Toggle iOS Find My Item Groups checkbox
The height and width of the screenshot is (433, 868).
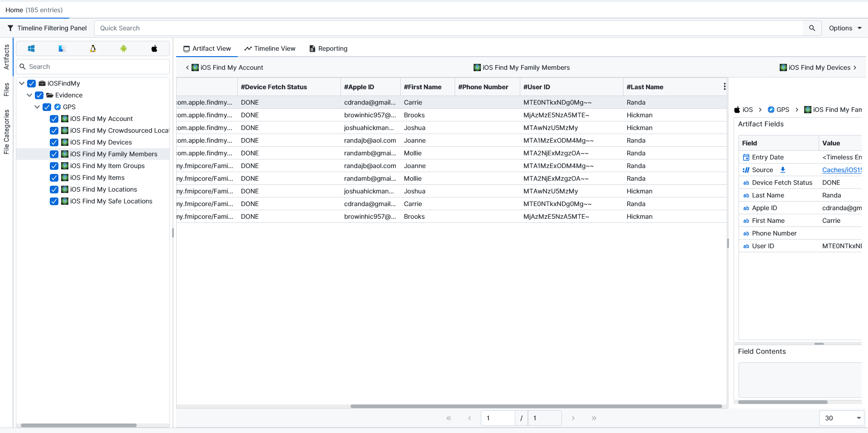pyautogui.click(x=54, y=166)
